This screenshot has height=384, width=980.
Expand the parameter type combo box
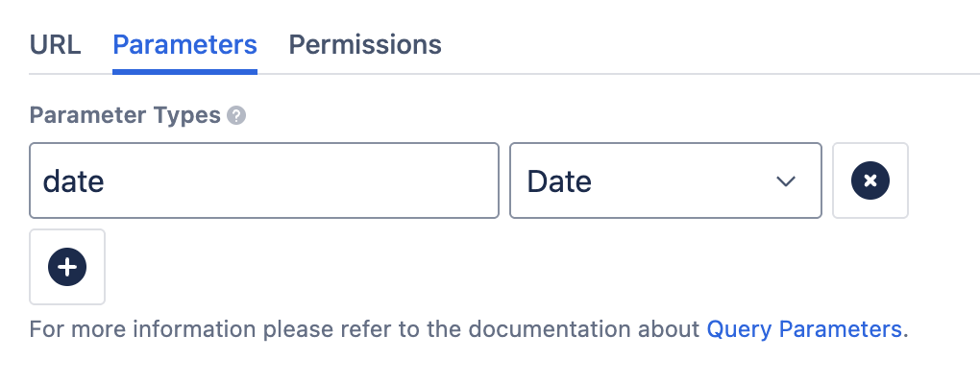pyautogui.click(x=665, y=180)
